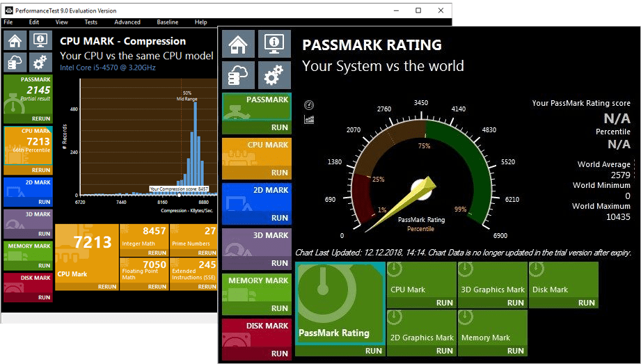Select PASSMARK sidebar tile in PassMark Rating window
Image resolution: width=641 pixels, height=364 pixels.
pos(257,113)
